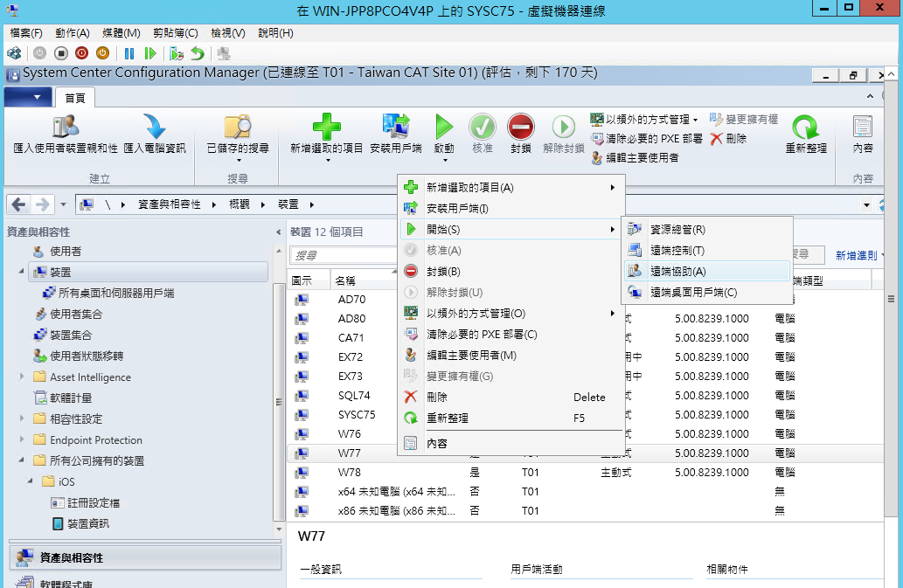This screenshot has width=903, height=588.
Task: Open 動作(A) menu
Action: click(73, 33)
